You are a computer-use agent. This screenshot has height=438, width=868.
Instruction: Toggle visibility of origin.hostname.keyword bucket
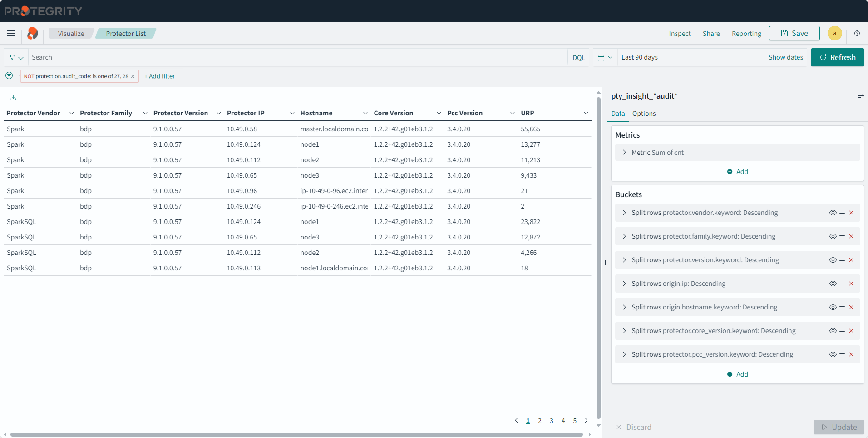pyautogui.click(x=833, y=307)
